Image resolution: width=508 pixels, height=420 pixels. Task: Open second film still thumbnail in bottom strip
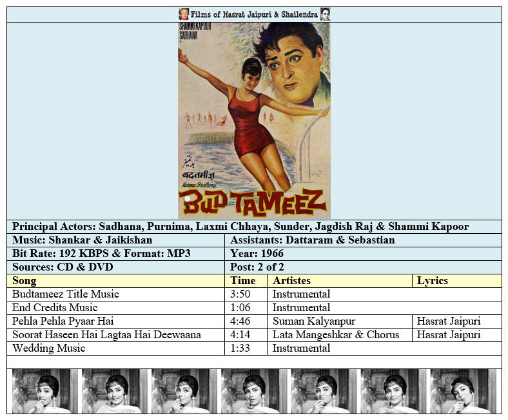coord(115,392)
